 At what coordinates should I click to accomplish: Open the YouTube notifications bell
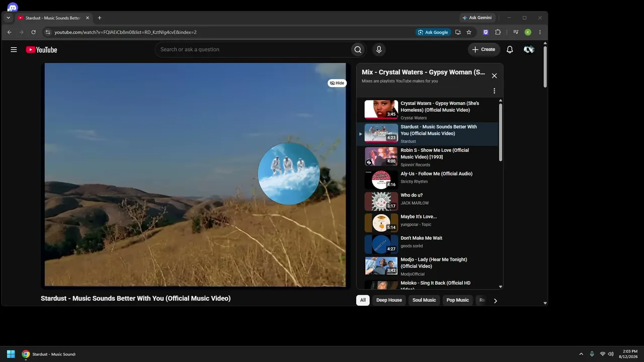510,50
